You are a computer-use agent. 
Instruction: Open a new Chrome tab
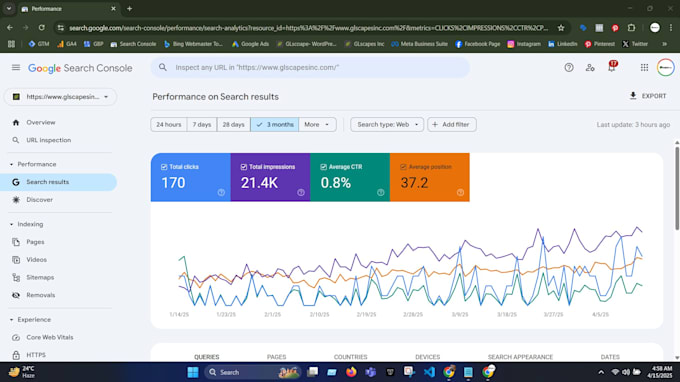[x=129, y=9]
